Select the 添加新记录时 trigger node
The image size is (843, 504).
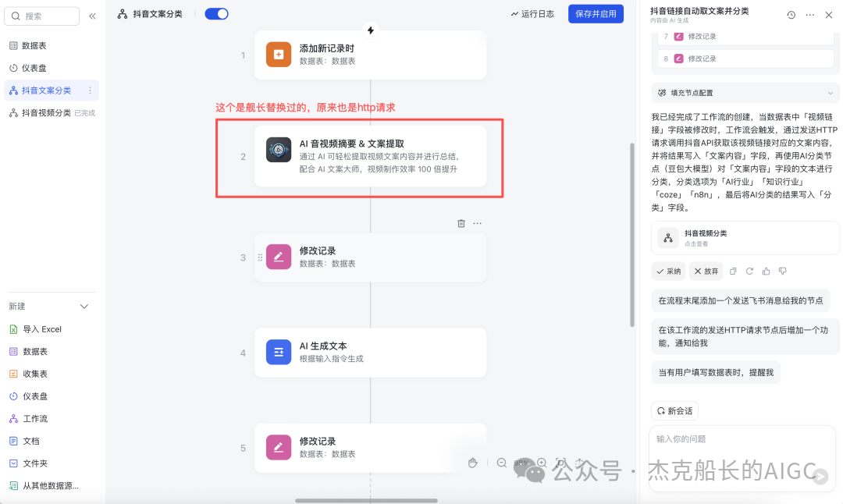[371, 55]
